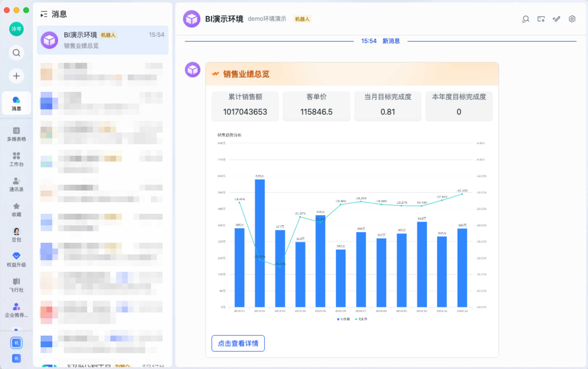Open settings gear in chat header
The width and height of the screenshot is (588, 369).
pos(572,19)
